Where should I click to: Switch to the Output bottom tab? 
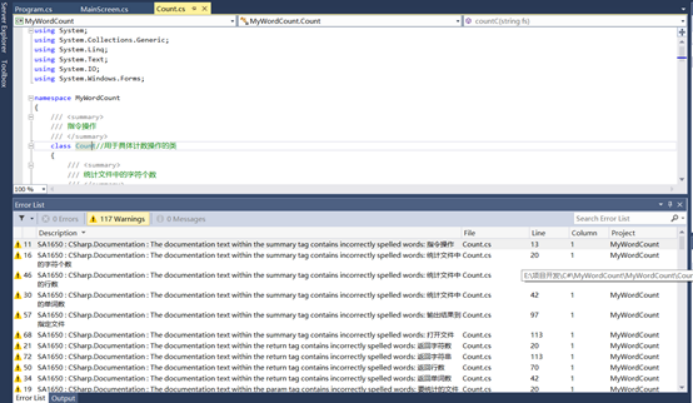[x=63, y=398]
